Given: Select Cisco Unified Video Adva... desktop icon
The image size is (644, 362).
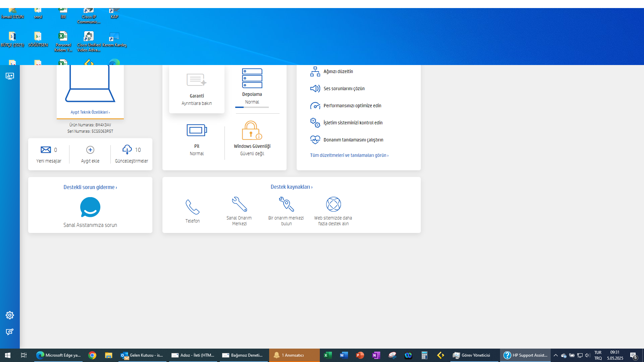Looking at the screenshot, I should 89,42.
